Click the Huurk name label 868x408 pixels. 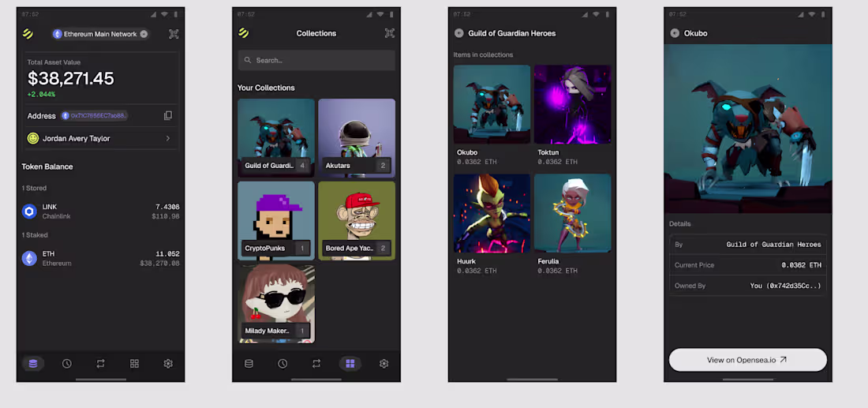[x=466, y=260]
